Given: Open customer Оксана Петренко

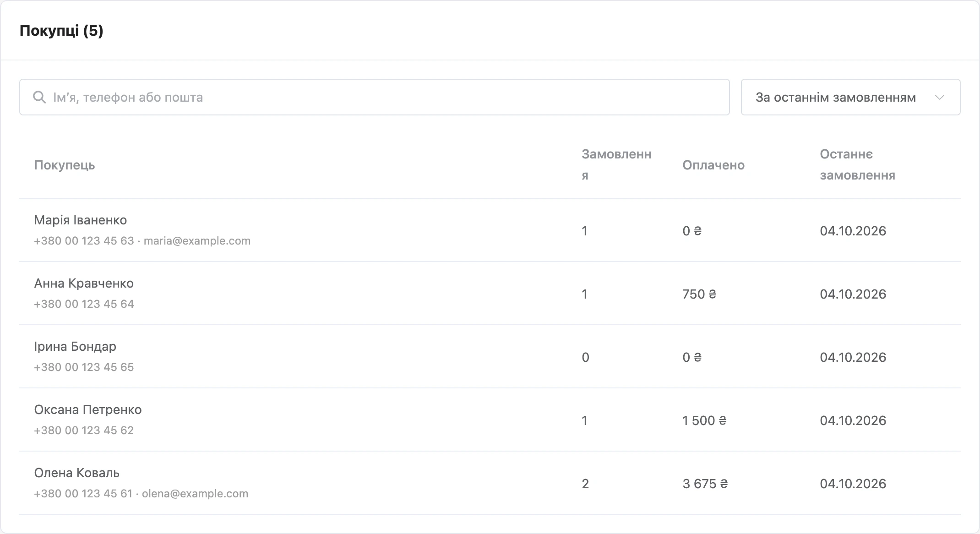Looking at the screenshot, I should pyautogui.click(x=490, y=420).
